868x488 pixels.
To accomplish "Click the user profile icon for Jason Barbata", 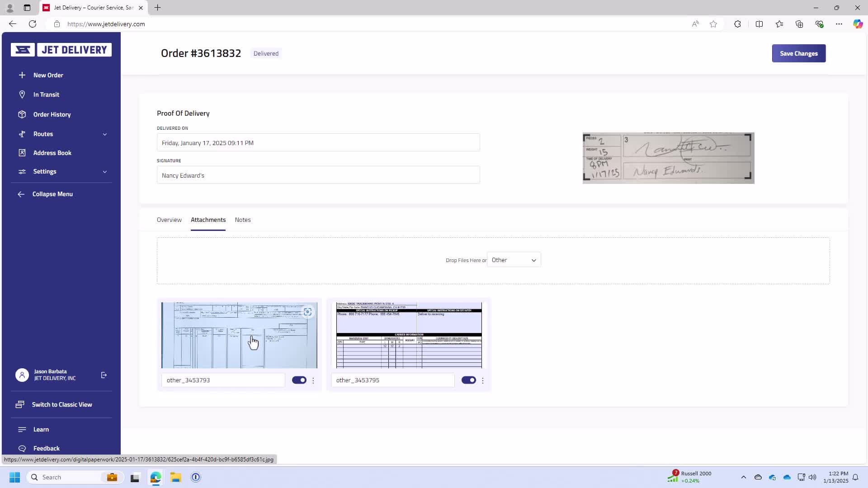I will point(21,374).
